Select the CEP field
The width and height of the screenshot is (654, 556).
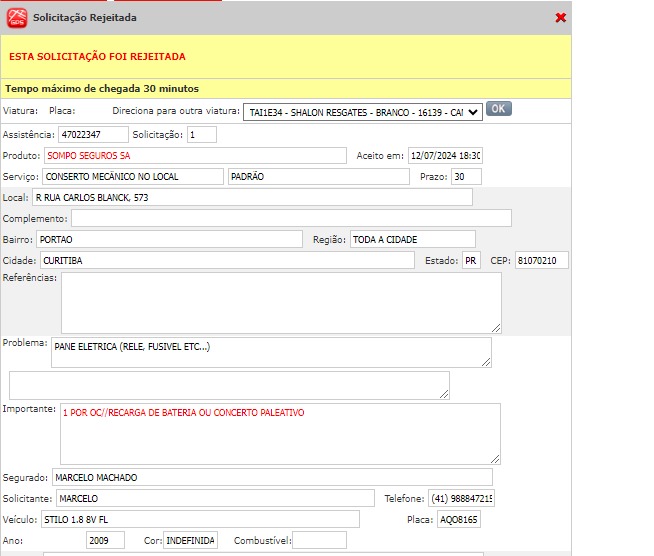point(541,260)
